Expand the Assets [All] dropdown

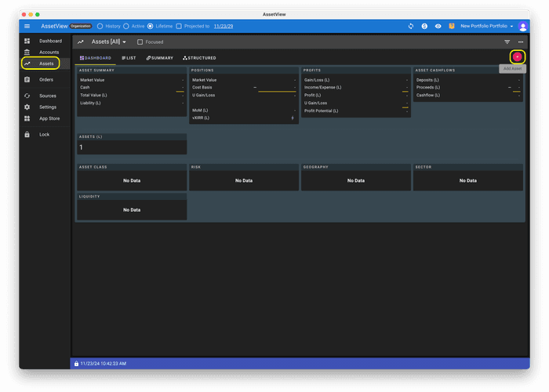coord(110,42)
